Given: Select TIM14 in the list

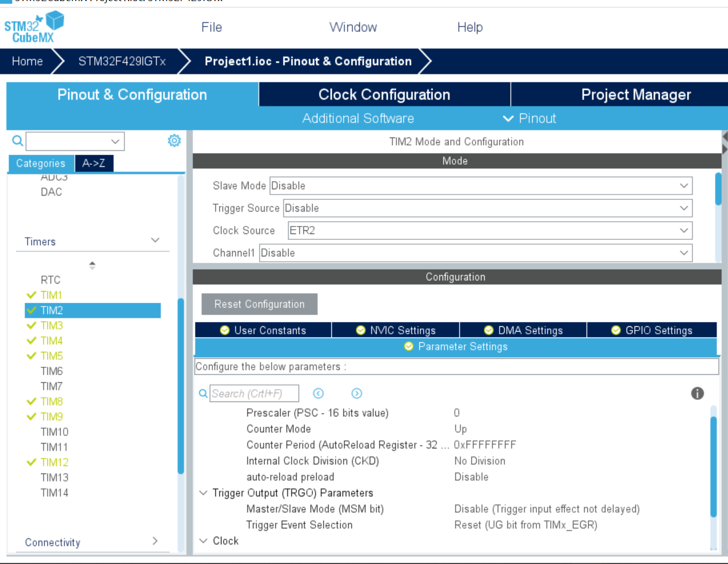Looking at the screenshot, I should (x=54, y=493).
